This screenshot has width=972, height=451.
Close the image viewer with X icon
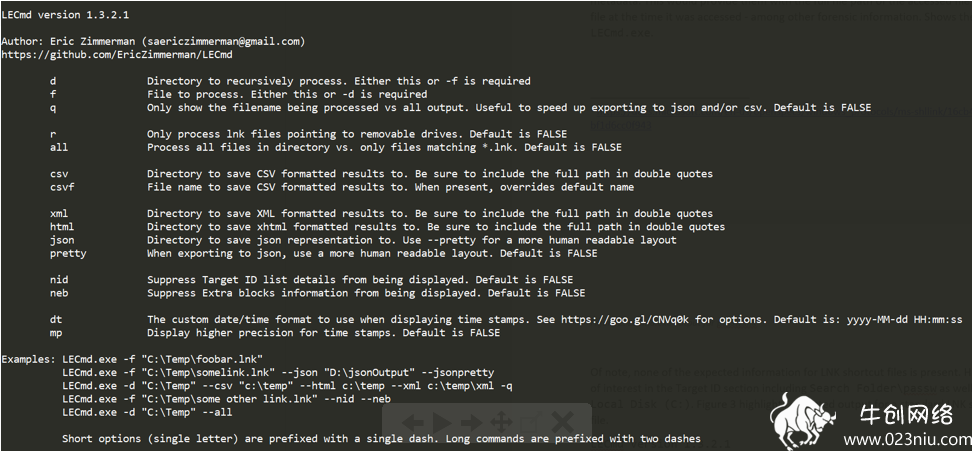[562, 424]
